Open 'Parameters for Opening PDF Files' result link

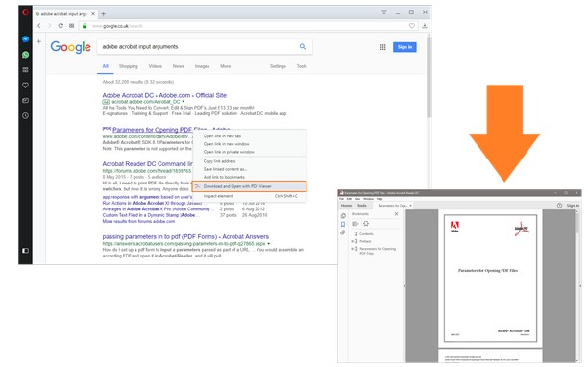click(x=152, y=130)
